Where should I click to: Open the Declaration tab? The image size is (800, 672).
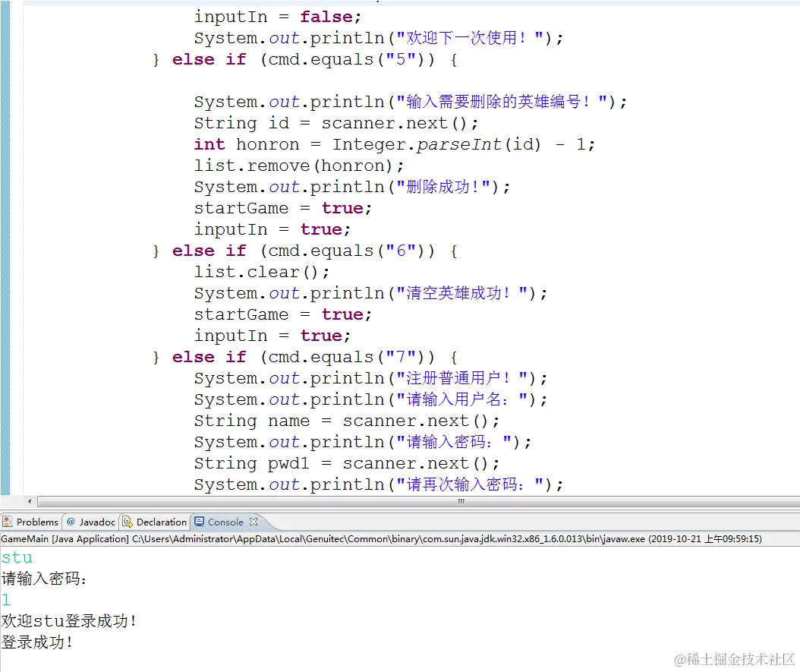pos(155,522)
